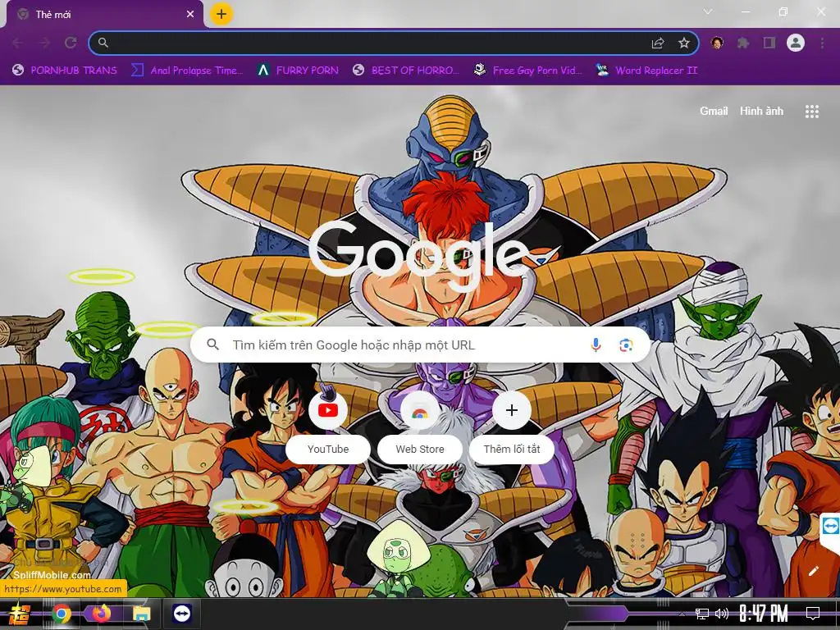The height and width of the screenshot is (630, 840).
Task: Click the magnifier icon in the Google search box
Action: [x=212, y=345]
